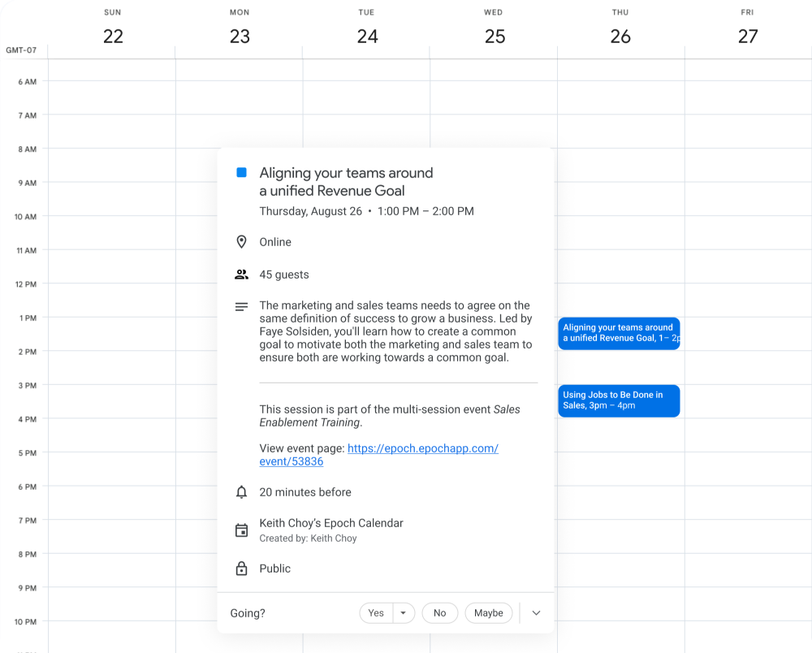
Task: Open the Yes response dropdown arrow
Action: (x=404, y=612)
